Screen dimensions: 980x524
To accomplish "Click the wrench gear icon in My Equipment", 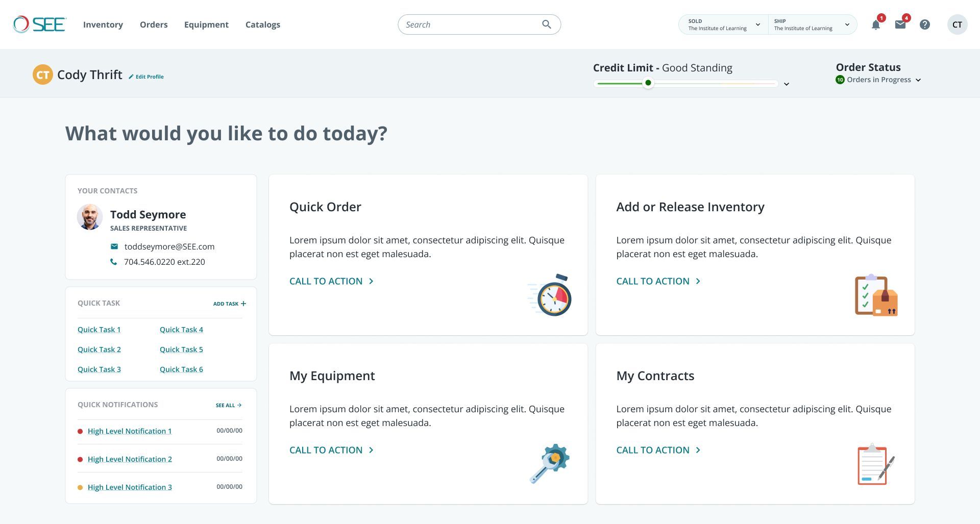I will click(550, 463).
